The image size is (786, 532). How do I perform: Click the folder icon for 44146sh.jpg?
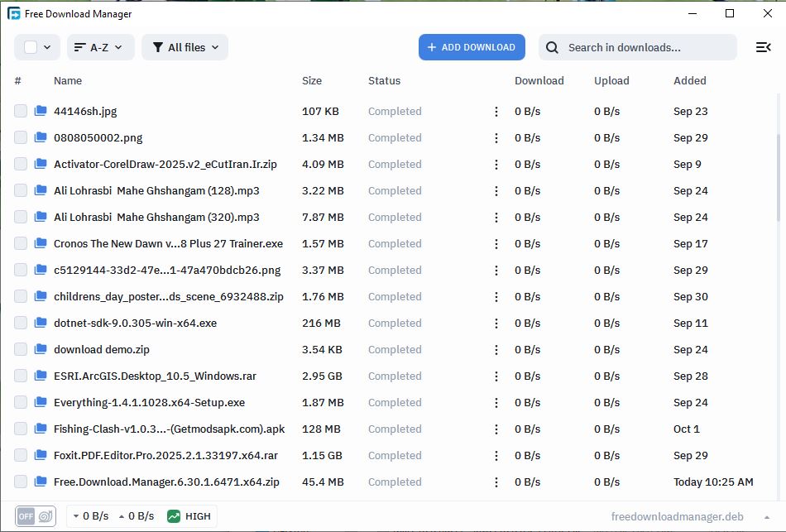coord(41,111)
